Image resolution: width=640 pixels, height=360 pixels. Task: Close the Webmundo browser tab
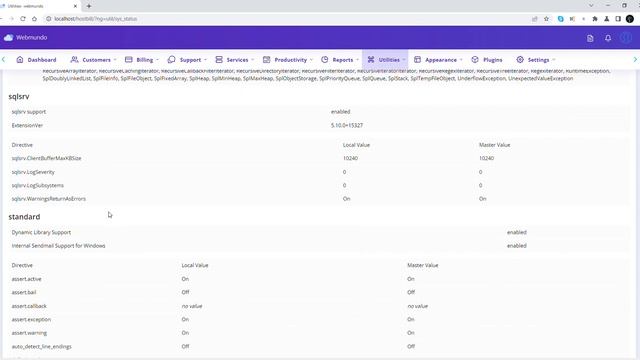pos(76,6)
